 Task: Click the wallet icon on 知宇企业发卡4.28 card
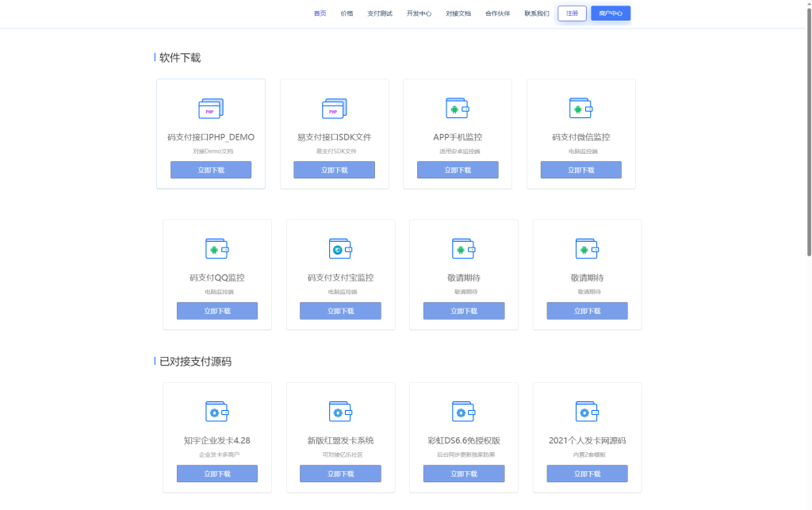coord(216,411)
